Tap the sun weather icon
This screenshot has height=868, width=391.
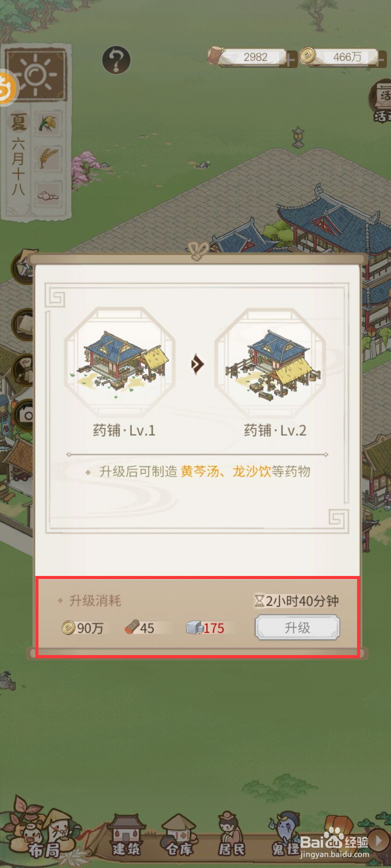pyautogui.click(x=36, y=75)
